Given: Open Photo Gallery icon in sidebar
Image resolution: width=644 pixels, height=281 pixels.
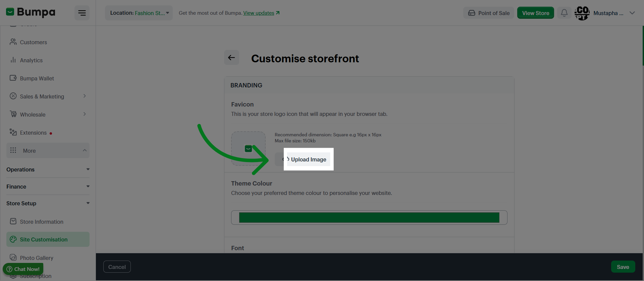Looking at the screenshot, I should point(13,258).
